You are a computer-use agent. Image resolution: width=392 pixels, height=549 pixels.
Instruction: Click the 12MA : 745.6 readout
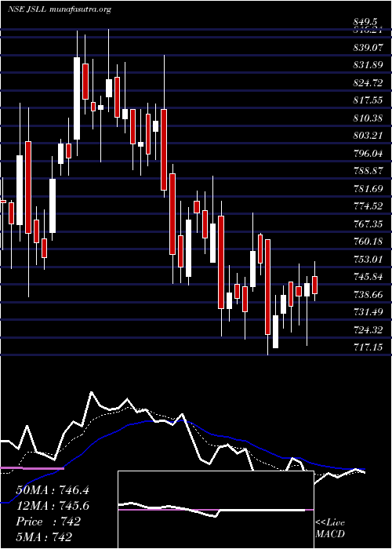(53, 506)
